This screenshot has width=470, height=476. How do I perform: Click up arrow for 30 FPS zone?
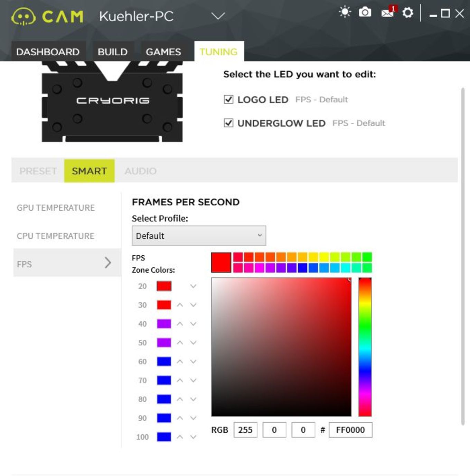tap(180, 305)
